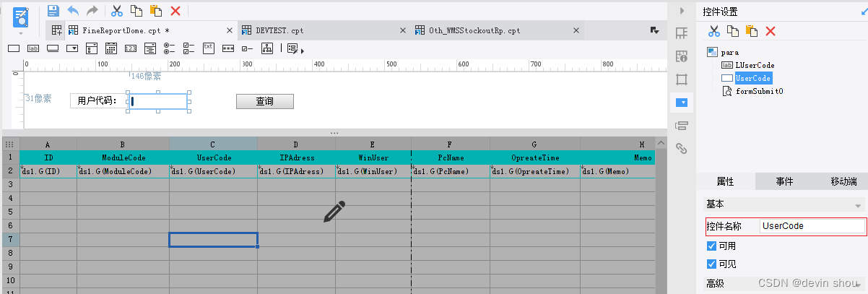The image size is (868, 294).
Task: Select the tree combo widget tool
Action: click(x=150, y=48)
